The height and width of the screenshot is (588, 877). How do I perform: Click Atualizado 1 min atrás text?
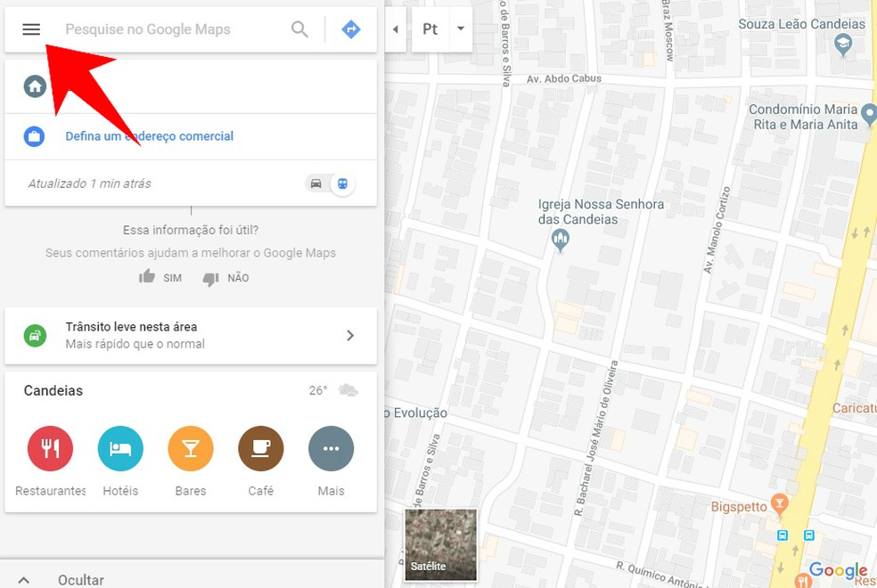click(x=89, y=184)
